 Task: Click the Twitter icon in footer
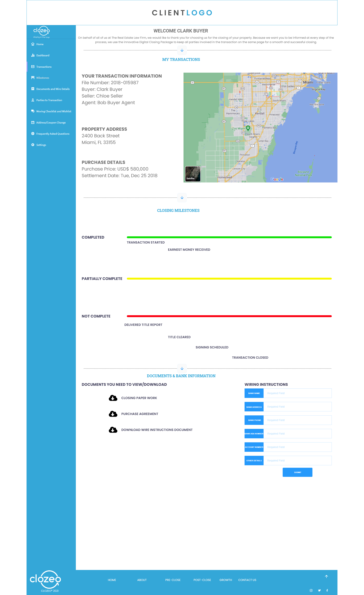[319, 590]
